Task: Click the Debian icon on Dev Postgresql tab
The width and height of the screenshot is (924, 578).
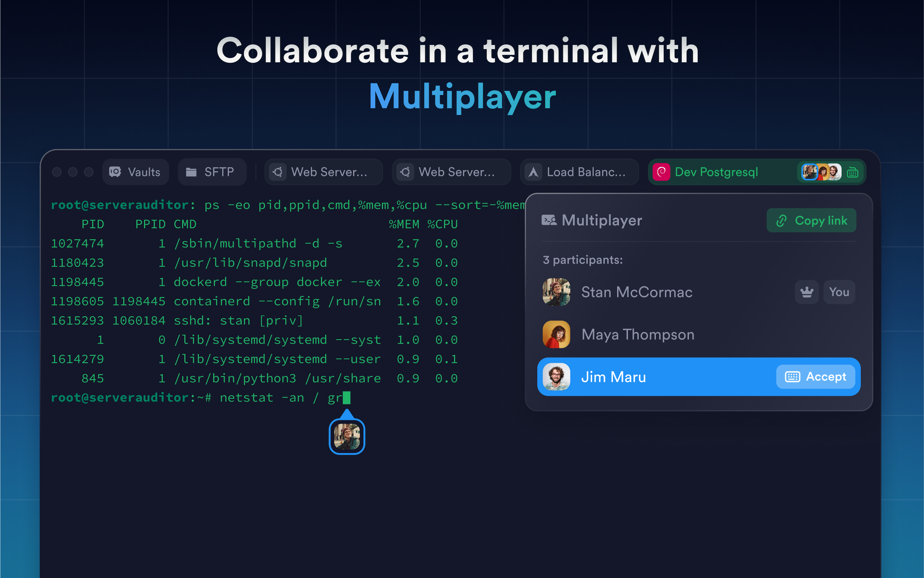Action: click(661, 172)
